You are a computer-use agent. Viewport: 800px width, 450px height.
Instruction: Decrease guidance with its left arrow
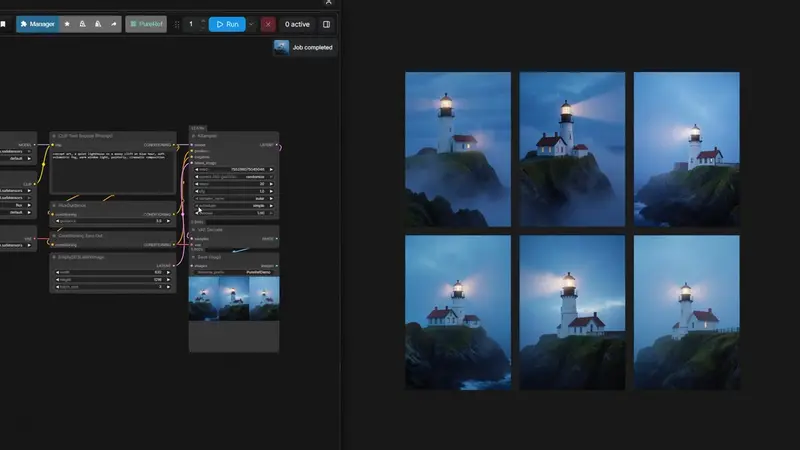coord(58,221)
